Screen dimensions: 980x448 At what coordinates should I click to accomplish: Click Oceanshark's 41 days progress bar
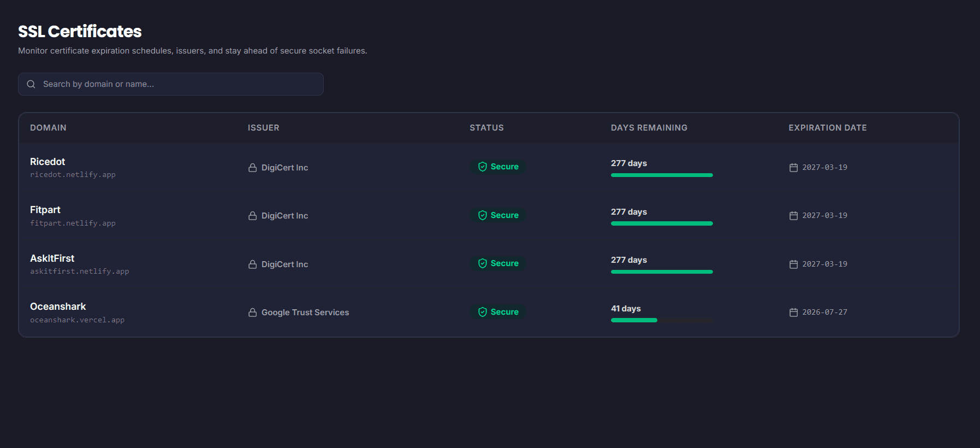[x=662, y=320]
